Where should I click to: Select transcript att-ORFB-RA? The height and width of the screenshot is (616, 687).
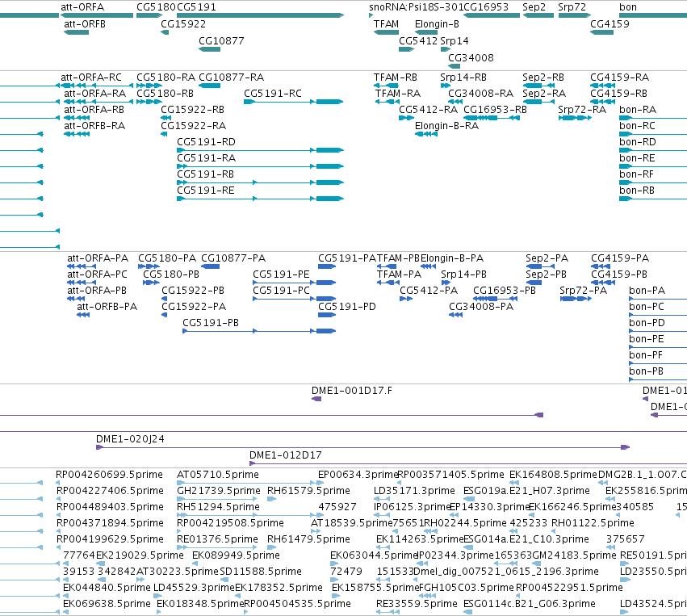(94, 126)
